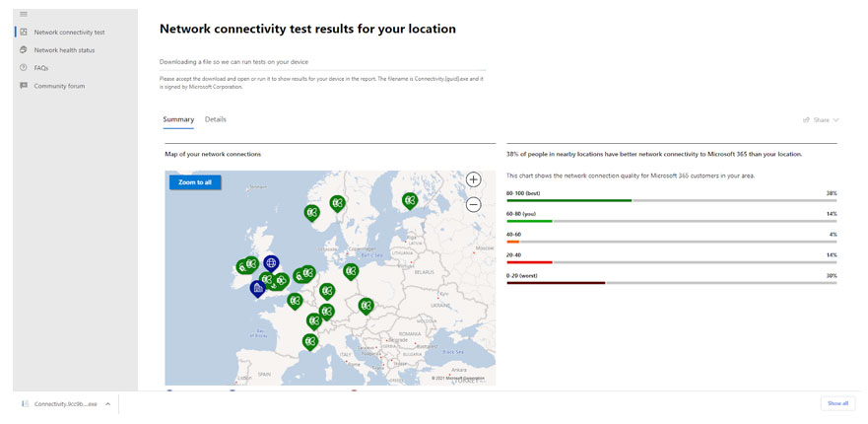868x424 pixels.
Task: Select the green pin near Marseille
Action: point(310,341)
